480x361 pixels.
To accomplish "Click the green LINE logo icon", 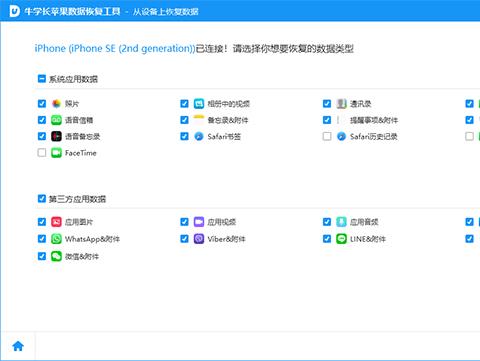I will tap(341, 239).
